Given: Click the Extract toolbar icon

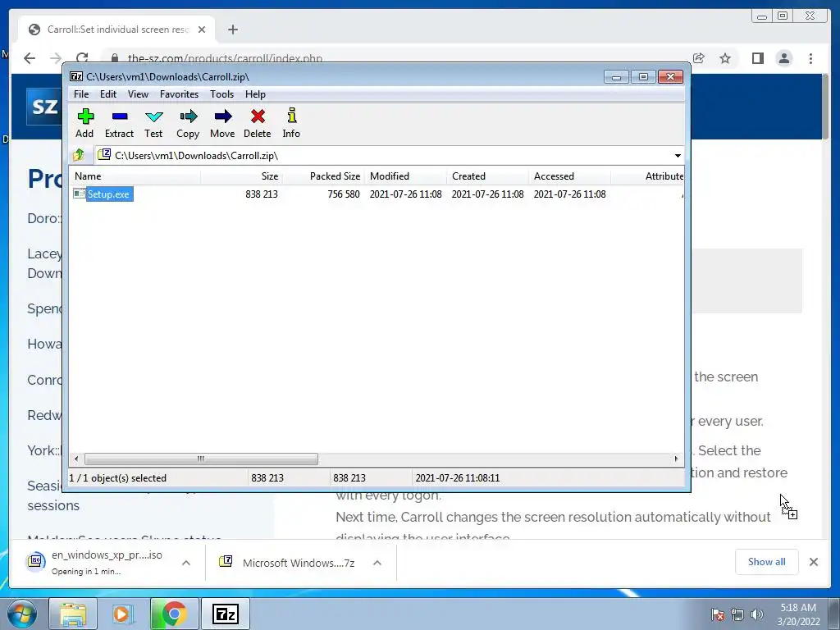Looking at the screenshot, I should 120,116.
